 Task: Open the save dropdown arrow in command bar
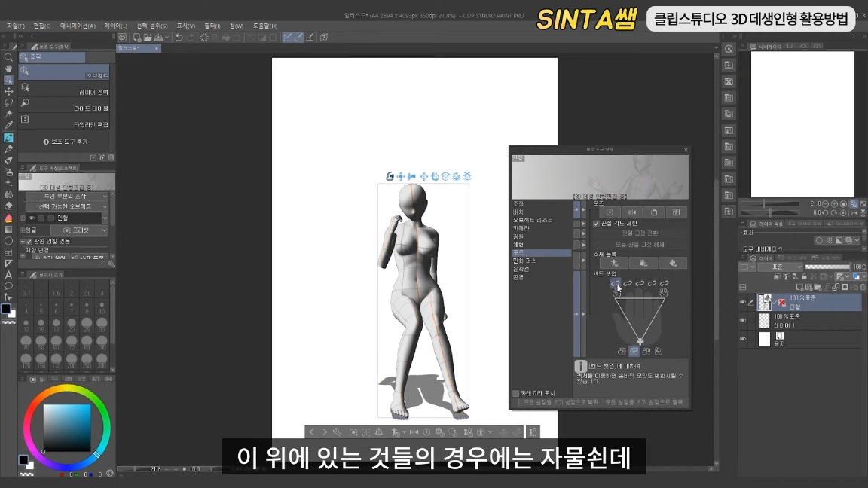[167, 38]
